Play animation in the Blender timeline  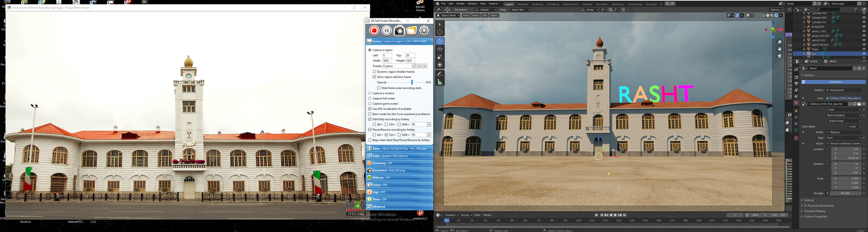[x=615, y=215]
